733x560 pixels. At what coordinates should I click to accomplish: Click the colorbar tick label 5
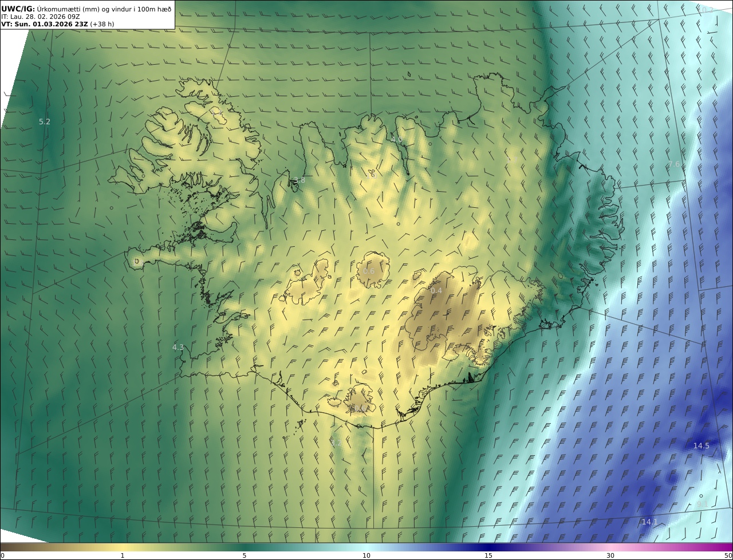[245, 555]
